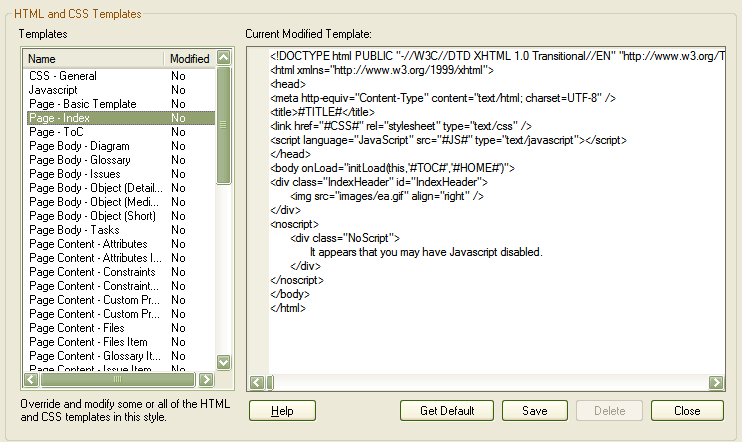742x442 pixels.
Task: Place cursor on the DOCTYPE line
Action: 497,56
